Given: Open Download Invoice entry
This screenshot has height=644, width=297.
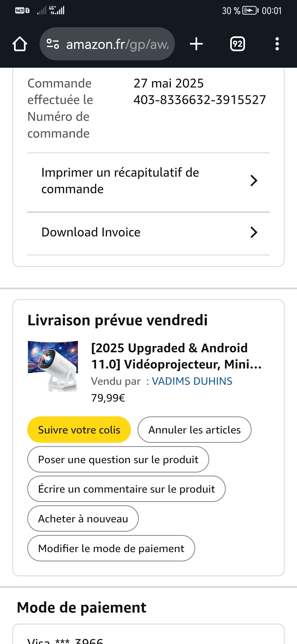Looking at the screenshot, I should (x=91, y=232).
